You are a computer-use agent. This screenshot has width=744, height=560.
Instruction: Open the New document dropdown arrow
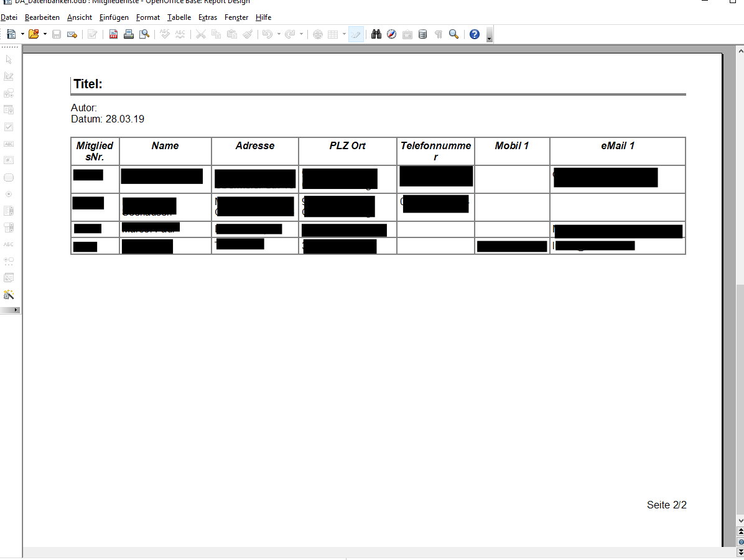(x=22, y=35)
